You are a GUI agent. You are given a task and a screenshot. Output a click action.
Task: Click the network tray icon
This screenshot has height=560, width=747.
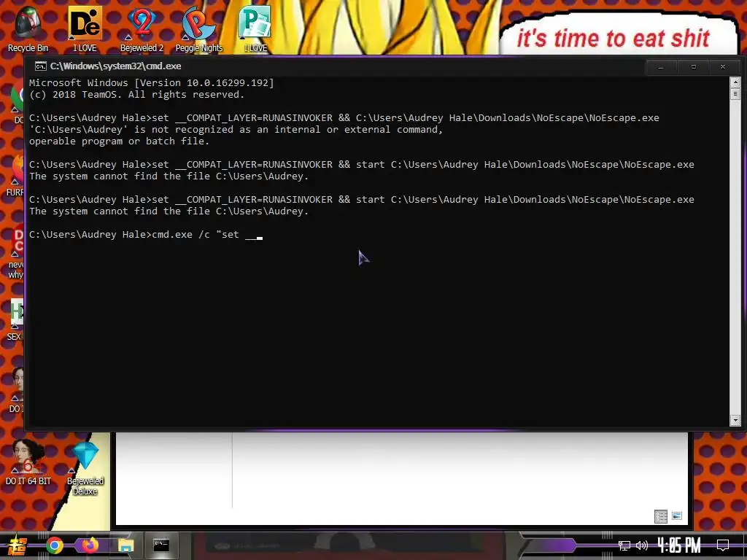point(624,545)
